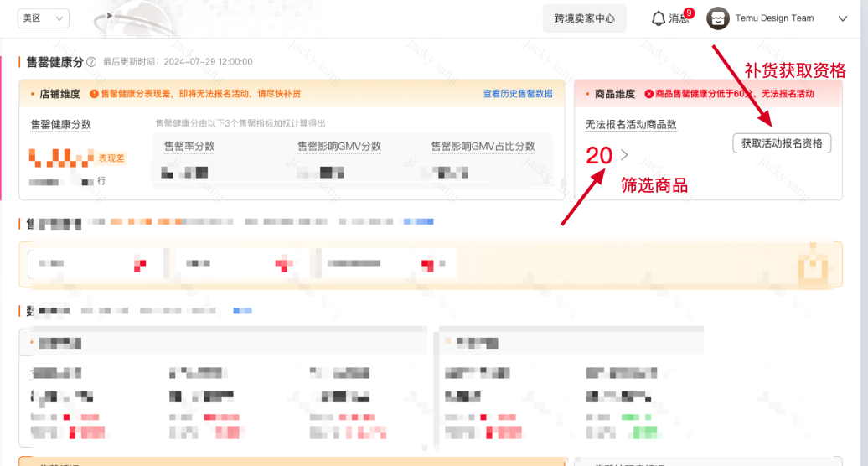Click the red error icon in 商品维度
The height and width of the screenshot is (466, 868).
pos(648,94)
